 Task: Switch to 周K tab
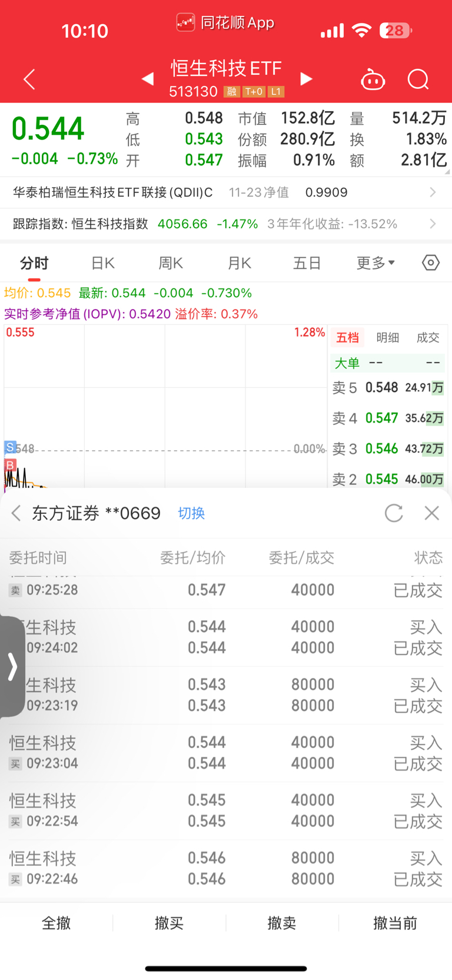[171, 263]
